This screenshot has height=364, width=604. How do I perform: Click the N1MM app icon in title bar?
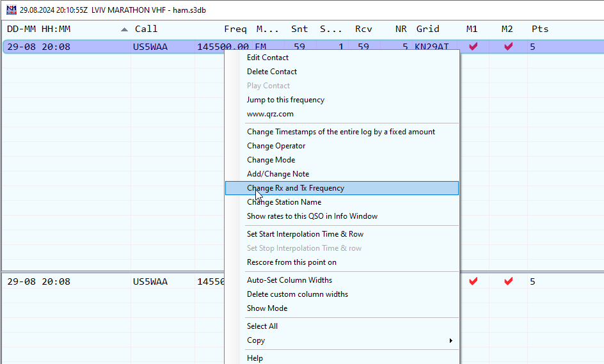[x=11, y=10]
